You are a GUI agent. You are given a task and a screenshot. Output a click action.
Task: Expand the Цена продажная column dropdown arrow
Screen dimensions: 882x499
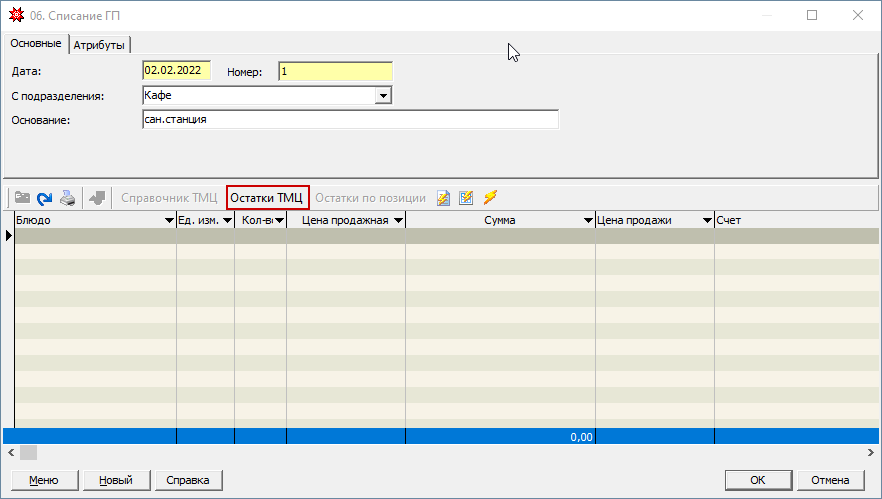(398, 221)
